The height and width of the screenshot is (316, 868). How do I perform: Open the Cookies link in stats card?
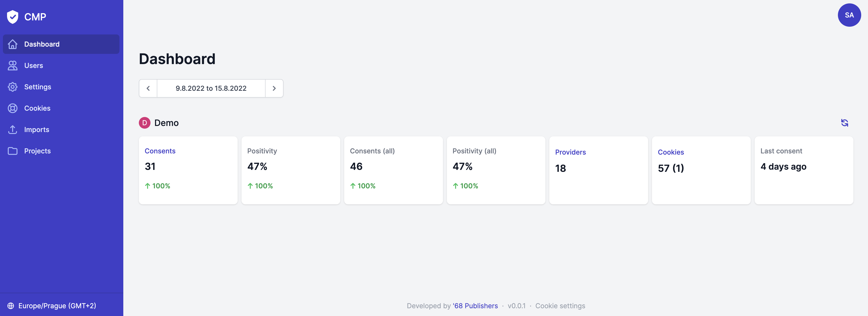(x=671, y=152)
